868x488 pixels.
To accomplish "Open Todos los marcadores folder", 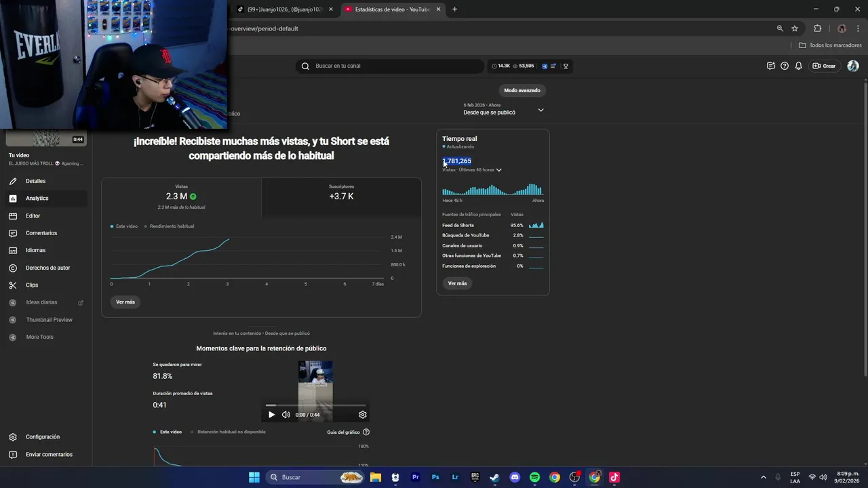I will [x=830, y=45].
